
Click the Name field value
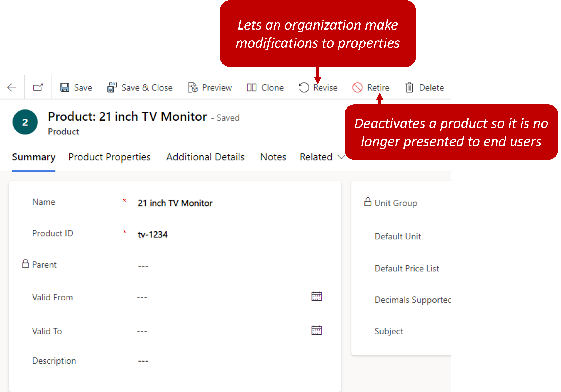click(x=175, y=203)
